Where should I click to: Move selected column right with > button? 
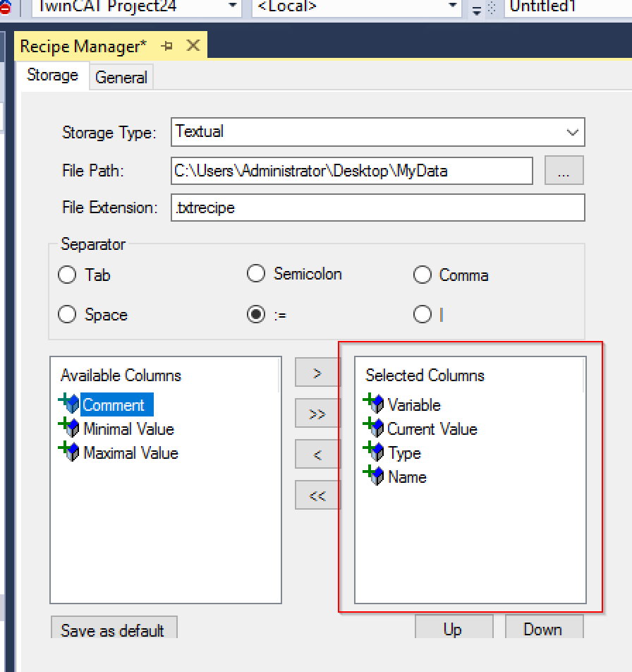pos(317,373)
